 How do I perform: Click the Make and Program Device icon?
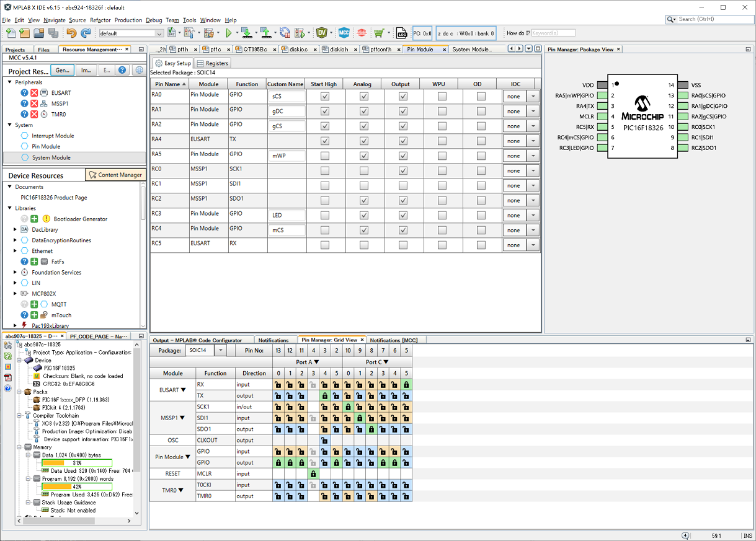click(x=247, y=33)
